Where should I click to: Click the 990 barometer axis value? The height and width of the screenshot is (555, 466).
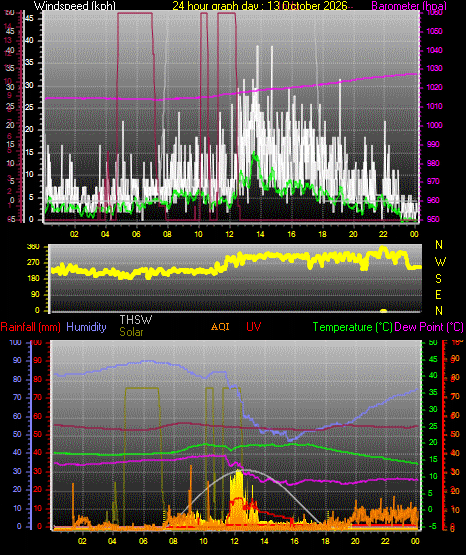tap(432, 144)
